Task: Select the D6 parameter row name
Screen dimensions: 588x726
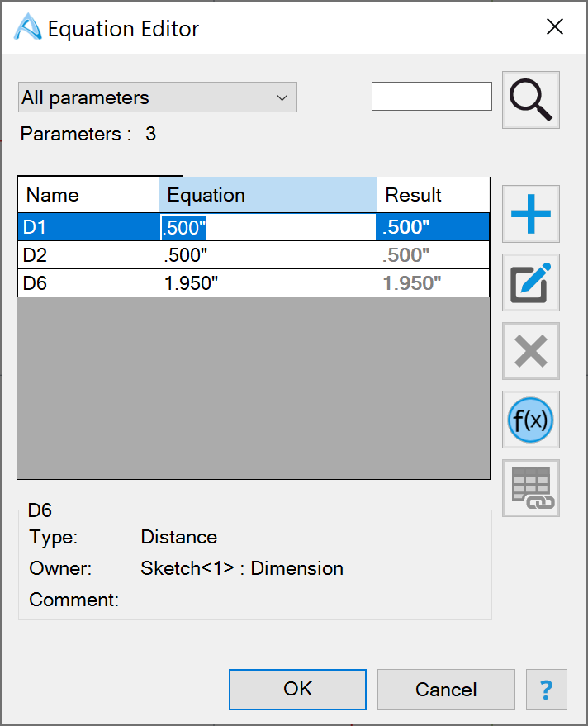Action: click(x=88, y=283)
